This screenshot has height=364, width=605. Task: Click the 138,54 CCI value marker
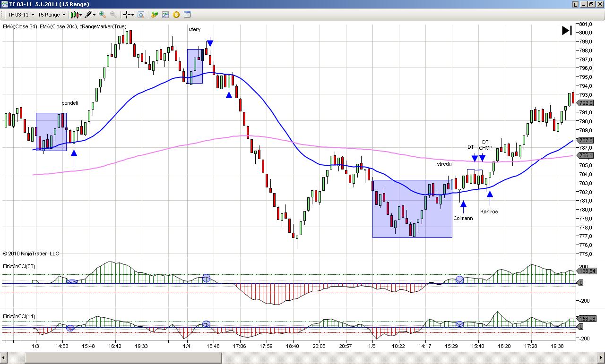587,271
